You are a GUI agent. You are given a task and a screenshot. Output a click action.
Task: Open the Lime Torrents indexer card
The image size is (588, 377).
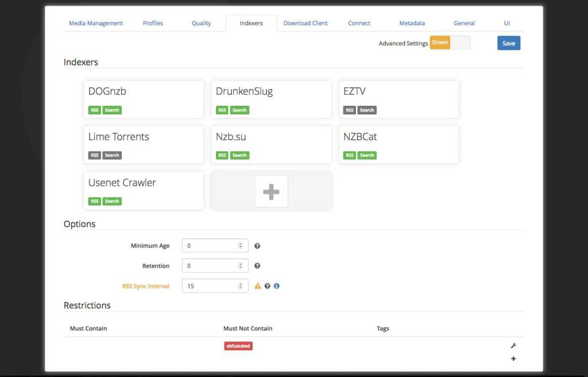pos(144,145)
